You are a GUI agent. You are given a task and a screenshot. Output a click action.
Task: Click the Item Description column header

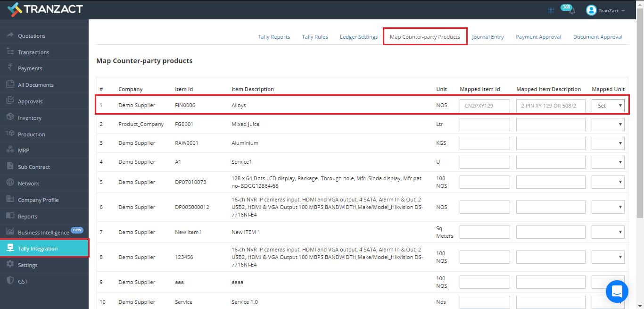point(253,89)
